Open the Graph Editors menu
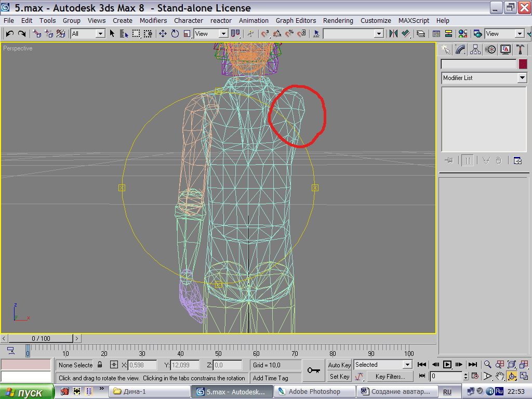The image size is (532, 399). pyautogui.click(x=296, y=20)
